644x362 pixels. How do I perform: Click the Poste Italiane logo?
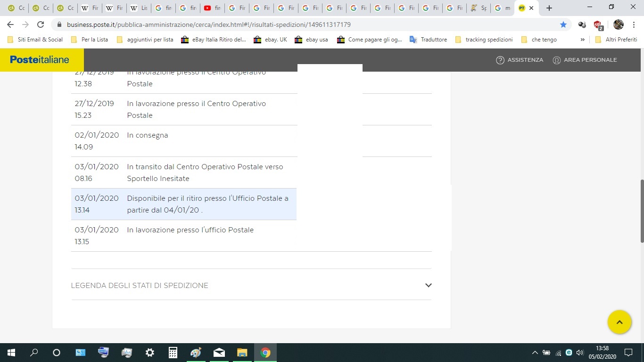[40, 60]
